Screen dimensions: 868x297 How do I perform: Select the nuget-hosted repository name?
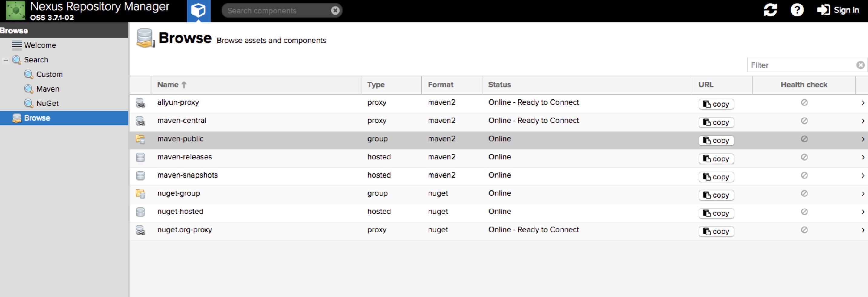180,212
